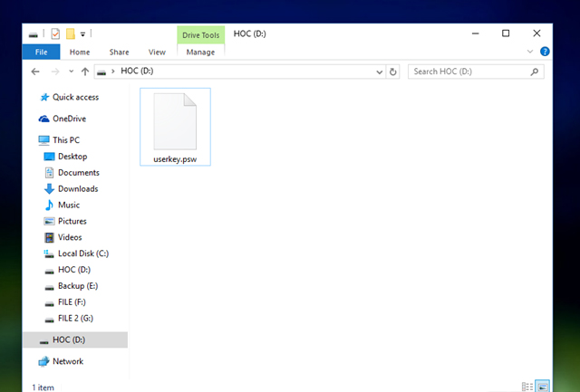Switch to the View ribbon tab
The width and height of the screenshot is (580, 392).
[157, 53]
